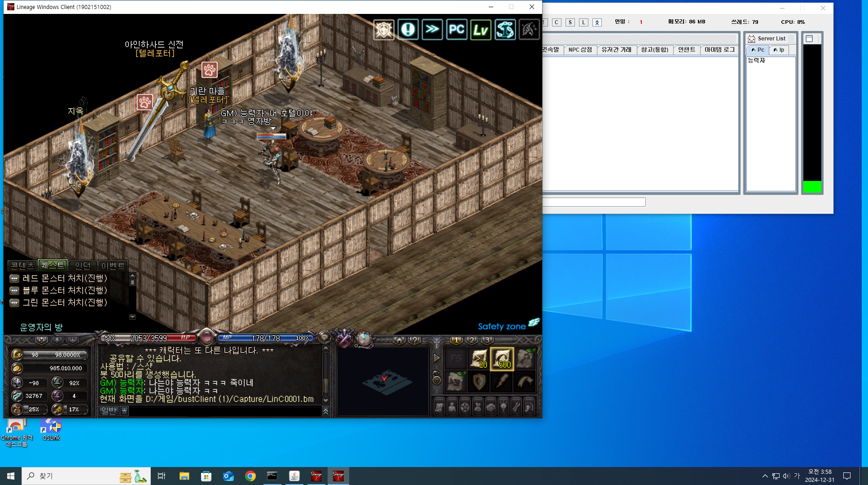Screen dimensions: 868x485
Task: Use the leaf scroll in the top quickslot row
Action: coord(525,359)
